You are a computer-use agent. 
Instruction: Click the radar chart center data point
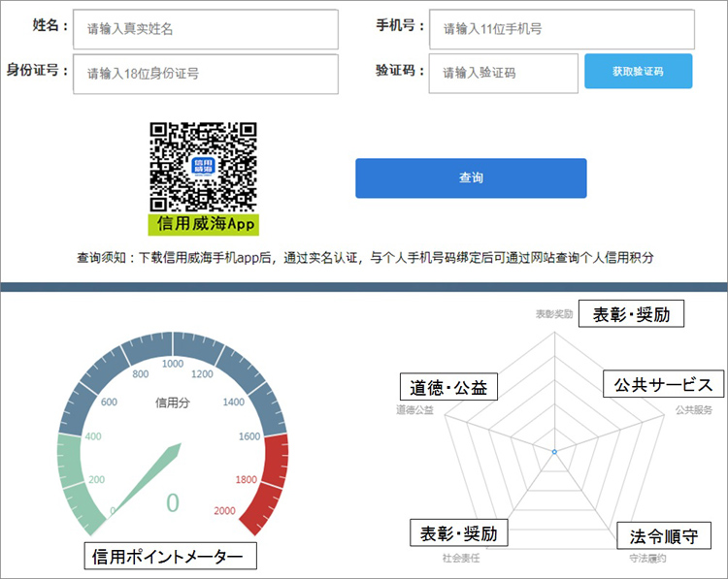coord(554,451)
